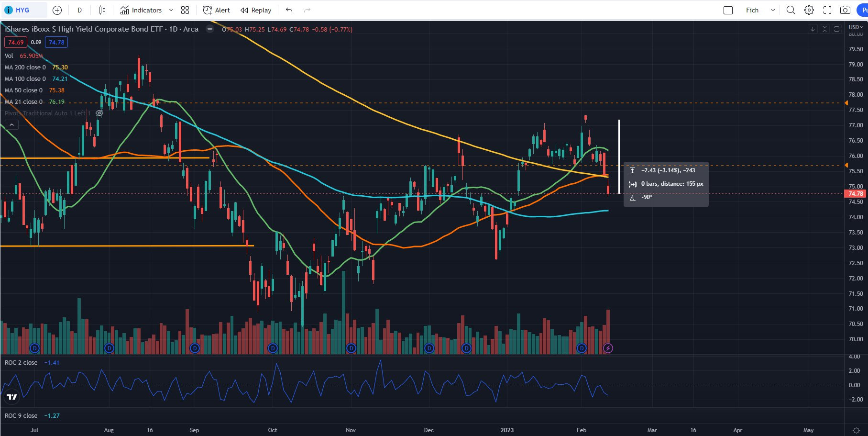Open time axis settings gear
Screen dimensions: 868x436
coord(856,430)
